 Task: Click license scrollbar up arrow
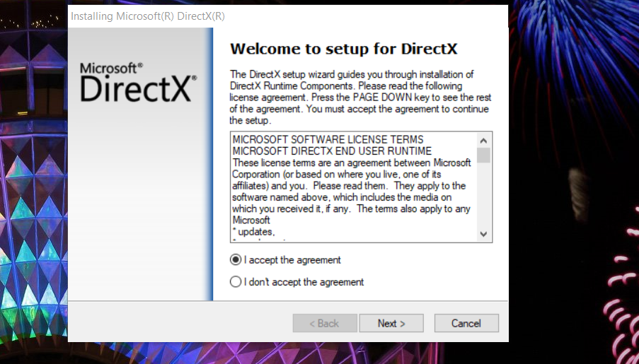484,141
